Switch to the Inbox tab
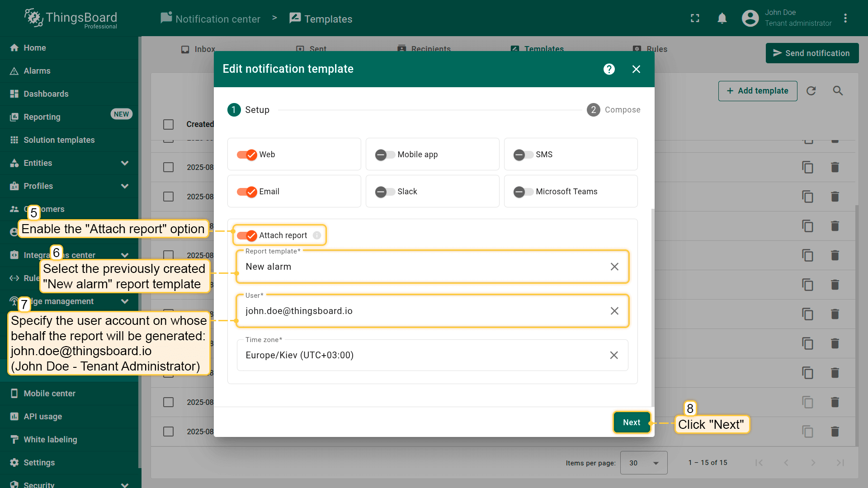This screenshot has width=868, height=488. pyautogui.click(x=198, y=48)
